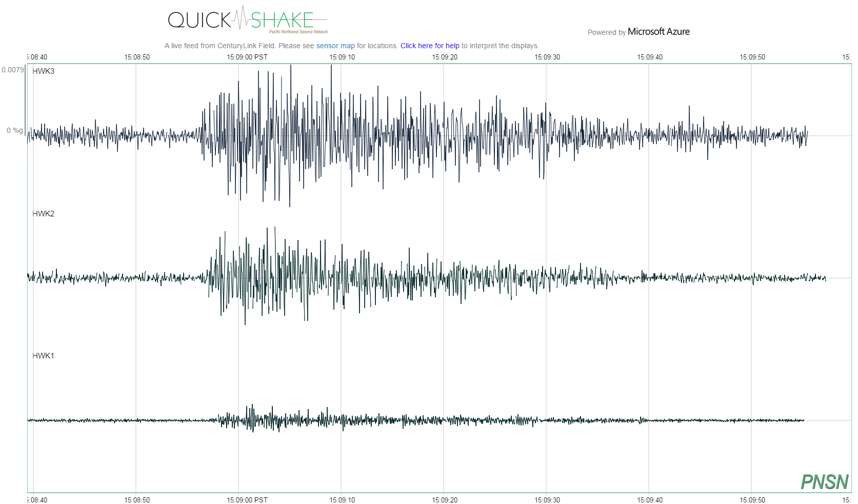Click the bottom 15:09:40 time label
This screenshot has width=858, height=504.
[x=650, y=500]
